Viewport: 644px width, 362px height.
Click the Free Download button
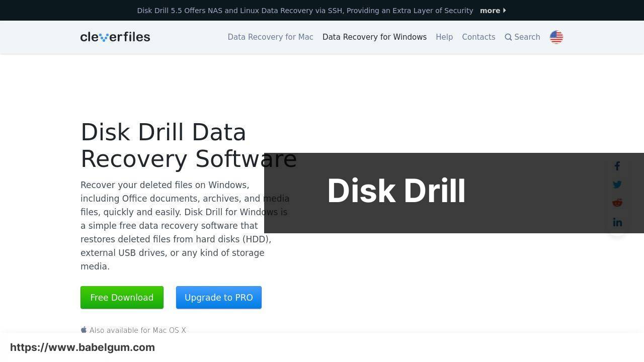coord(122,297)
